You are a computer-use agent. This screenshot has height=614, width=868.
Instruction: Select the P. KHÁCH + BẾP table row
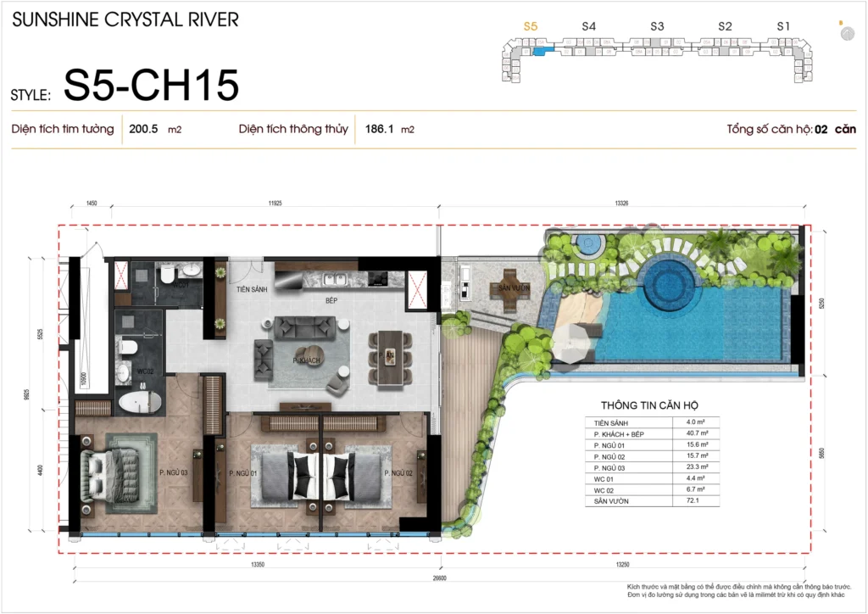(651, 433)
